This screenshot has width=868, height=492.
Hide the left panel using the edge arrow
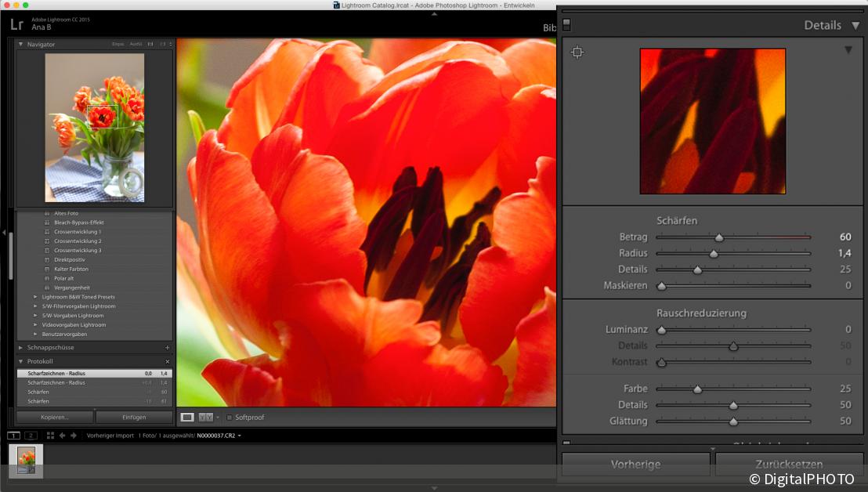pos(3,233)
